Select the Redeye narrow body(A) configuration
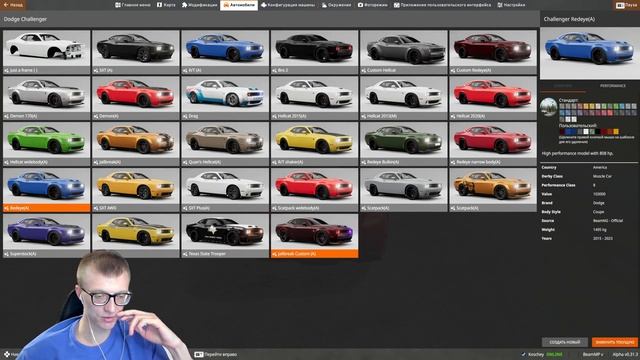 [493, 144]
